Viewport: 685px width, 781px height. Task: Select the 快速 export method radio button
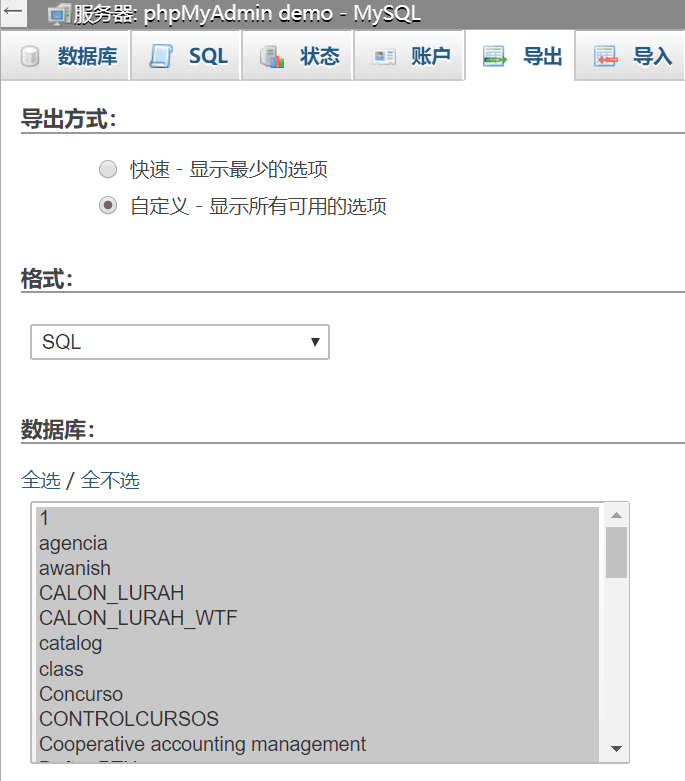(x=108, y=169)
